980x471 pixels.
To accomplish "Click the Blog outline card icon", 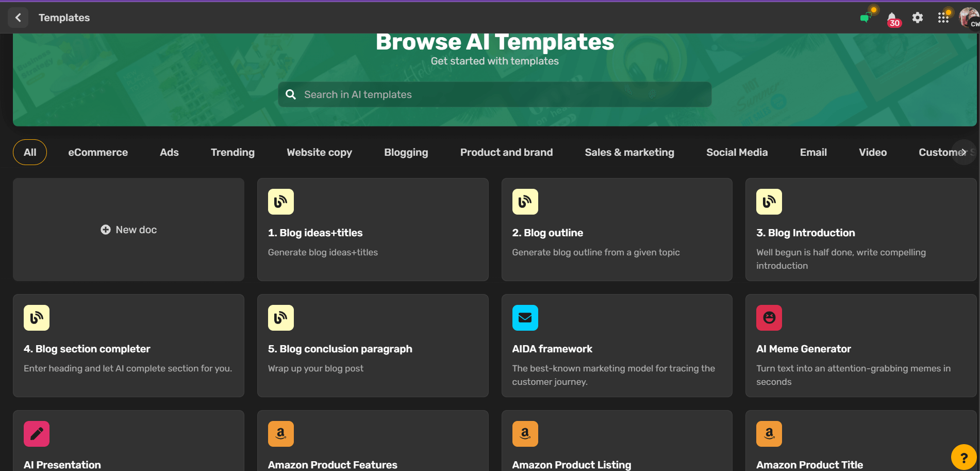I will 525,202.
